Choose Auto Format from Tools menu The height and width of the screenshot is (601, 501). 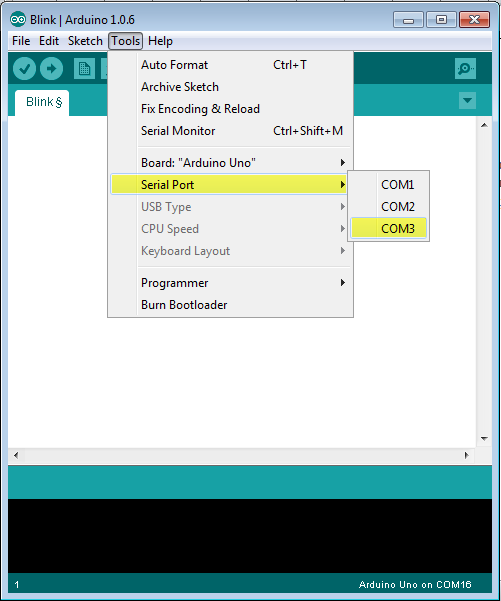click(x=230, y=65)
